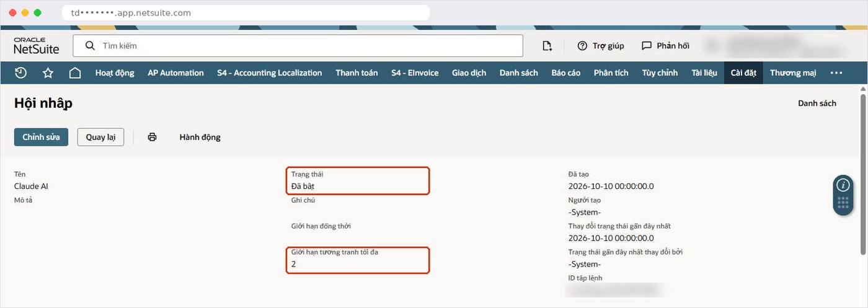Open the S4 - EInvoice menu
The width and height of the screenshot is (868, 308).
click(415, 73)
